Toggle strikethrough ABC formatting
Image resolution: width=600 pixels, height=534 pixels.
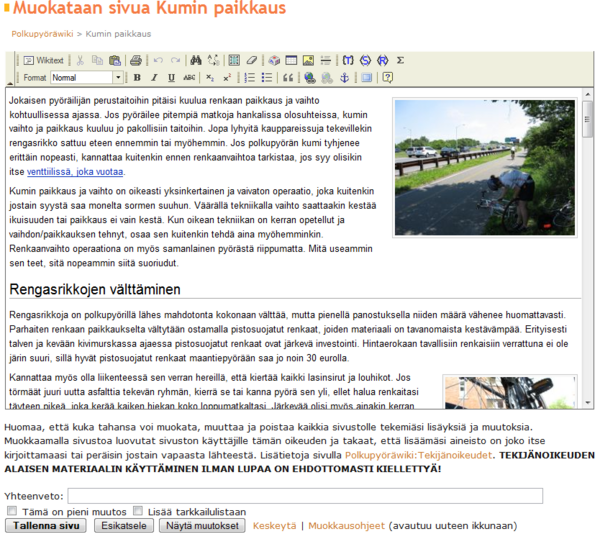(x=189, y=78)
